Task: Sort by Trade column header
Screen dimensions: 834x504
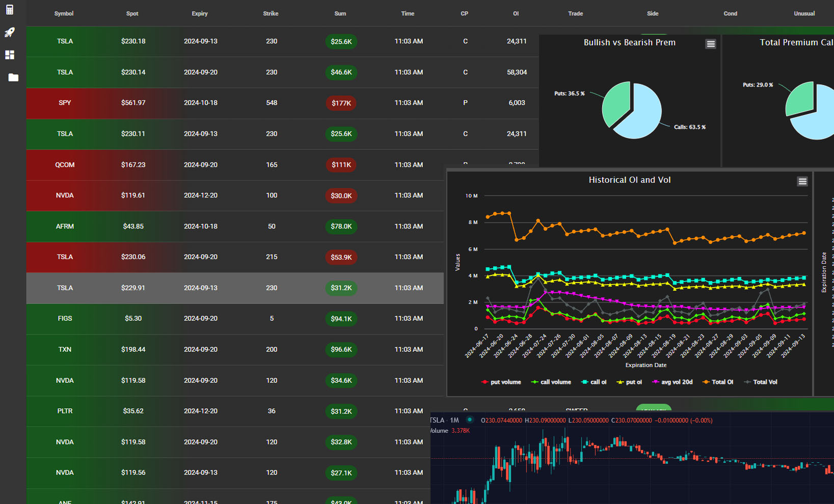Action: click(576, 14)
